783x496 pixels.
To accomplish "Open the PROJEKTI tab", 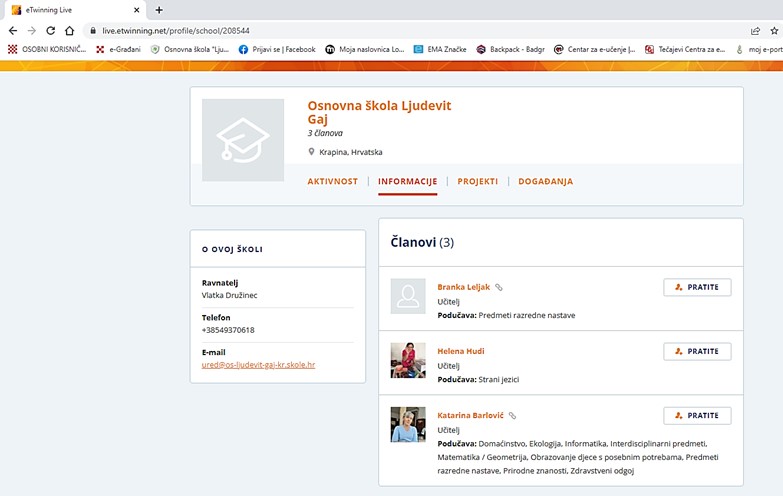I will [477, 181].
